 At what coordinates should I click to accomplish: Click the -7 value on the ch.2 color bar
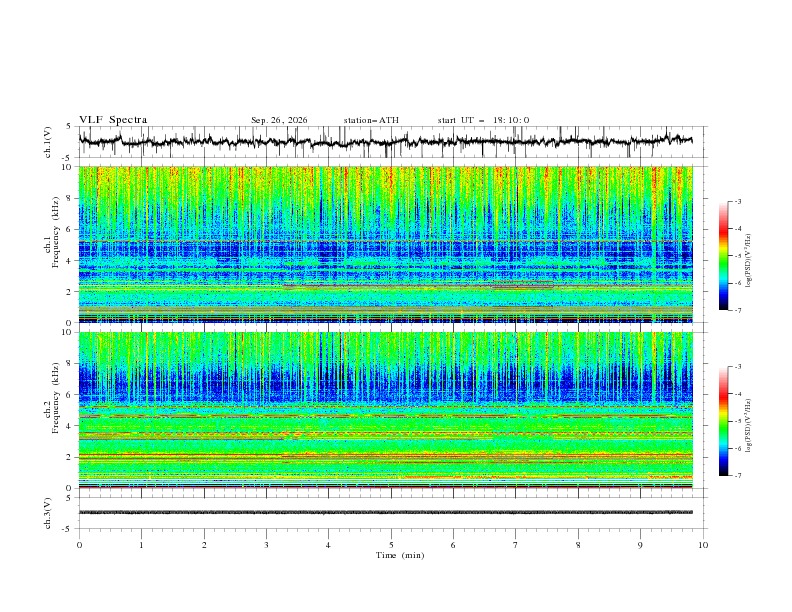pyautogui.click(x=737, y=476)
